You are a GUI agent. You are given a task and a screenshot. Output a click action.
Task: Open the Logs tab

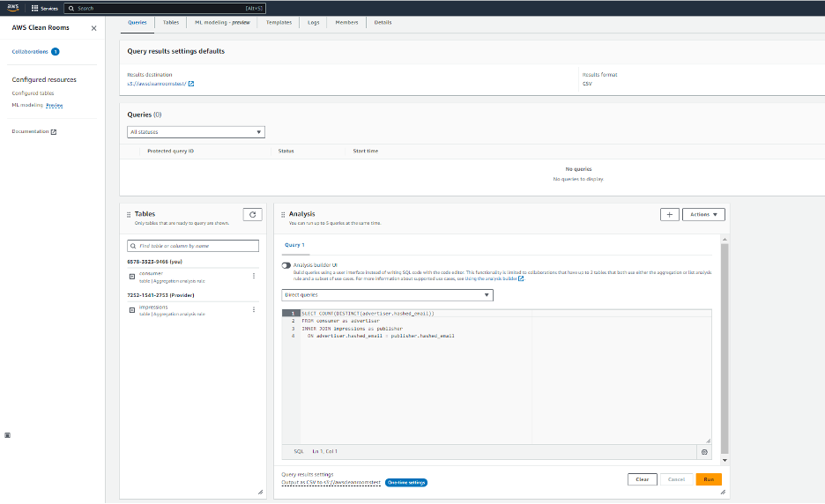click(x=314, y=23)
